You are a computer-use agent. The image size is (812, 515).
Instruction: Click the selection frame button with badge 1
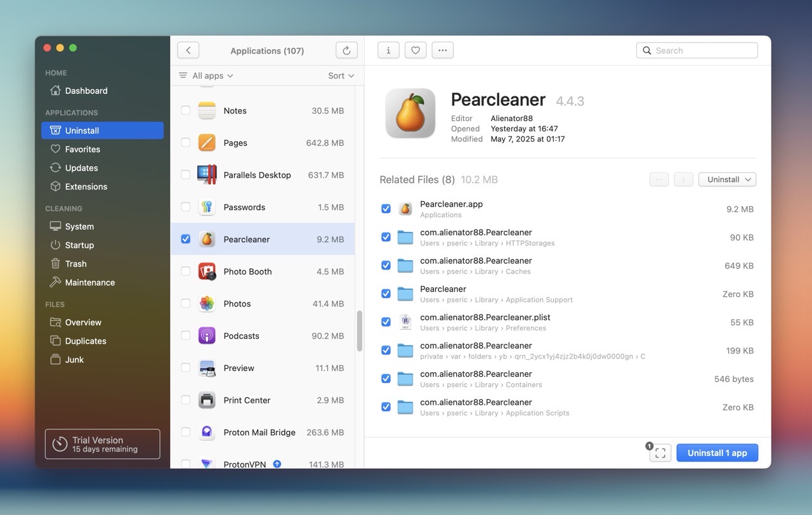[x=660, y=453]
